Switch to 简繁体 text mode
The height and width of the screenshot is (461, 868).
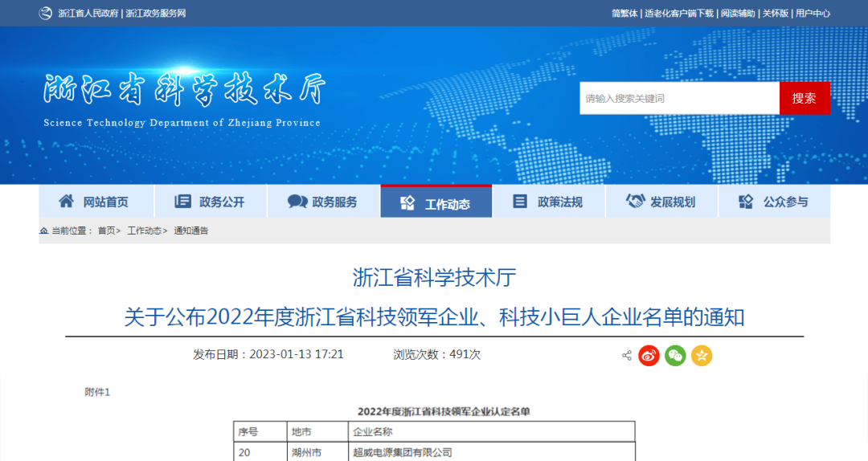[624, 14]
